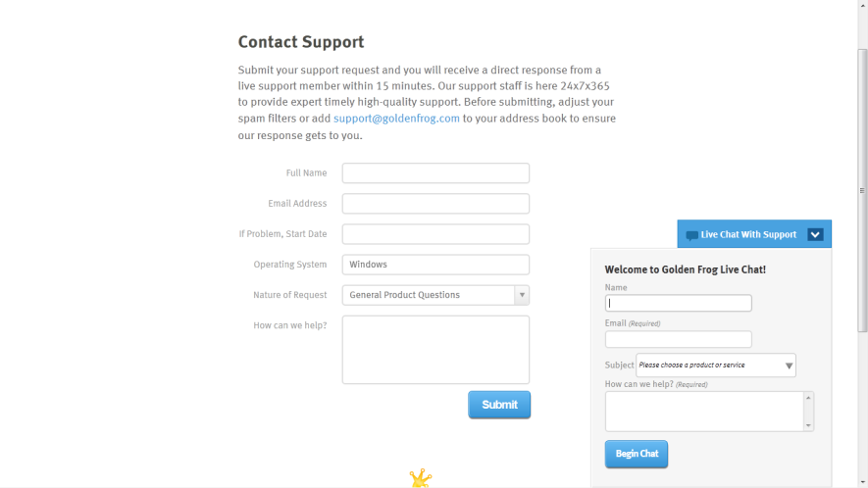The image size is (868, 488).
Task: Open the Nature of Request dropdown arrow
Action: 522,295
